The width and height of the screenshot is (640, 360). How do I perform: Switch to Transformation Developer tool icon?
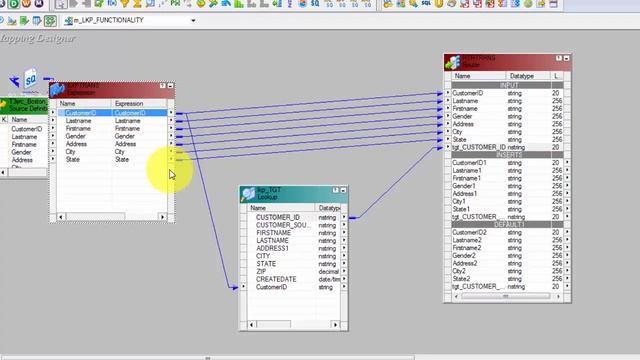click(24, 20)
